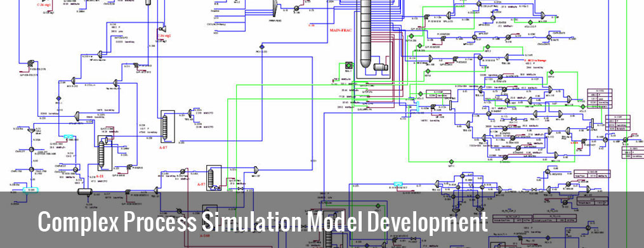644x248 pixels.
Task: Click the red MAIN-FRAC label
Action: point(341,30)
